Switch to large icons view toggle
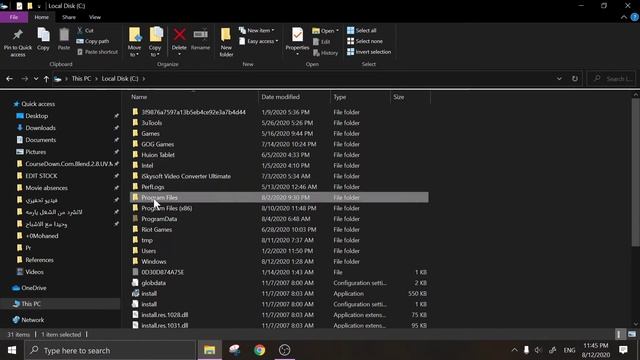The image size is (640, 360). (x=632, y=334)
